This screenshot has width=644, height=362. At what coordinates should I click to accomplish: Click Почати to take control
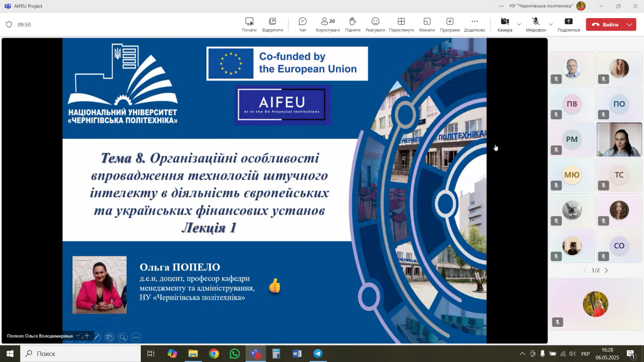tap(249, 24)
